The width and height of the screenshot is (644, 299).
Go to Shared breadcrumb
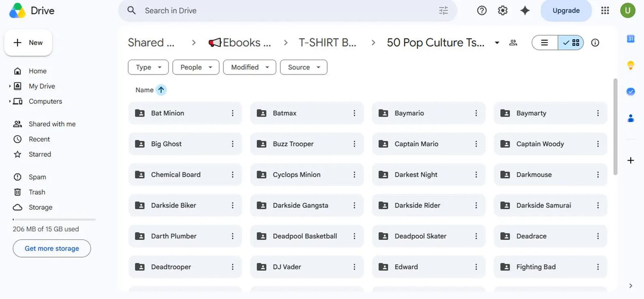[x=151, y=43]
